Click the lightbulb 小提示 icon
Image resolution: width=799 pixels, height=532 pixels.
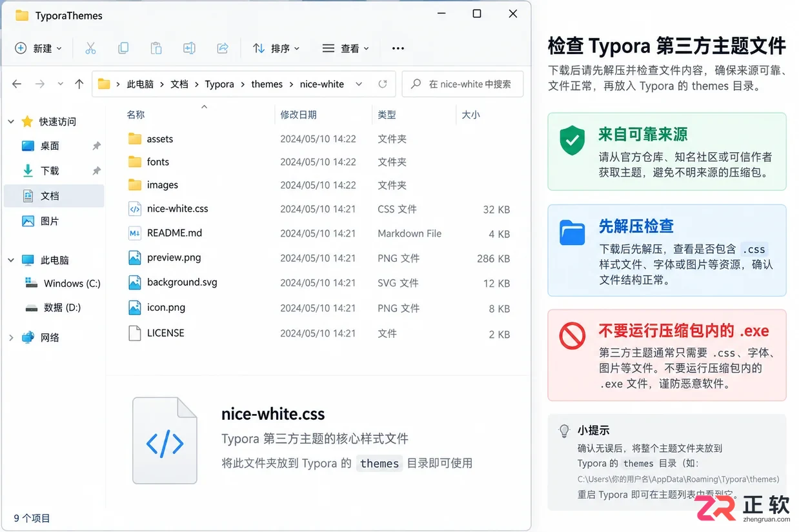click(x=564, y=431)
